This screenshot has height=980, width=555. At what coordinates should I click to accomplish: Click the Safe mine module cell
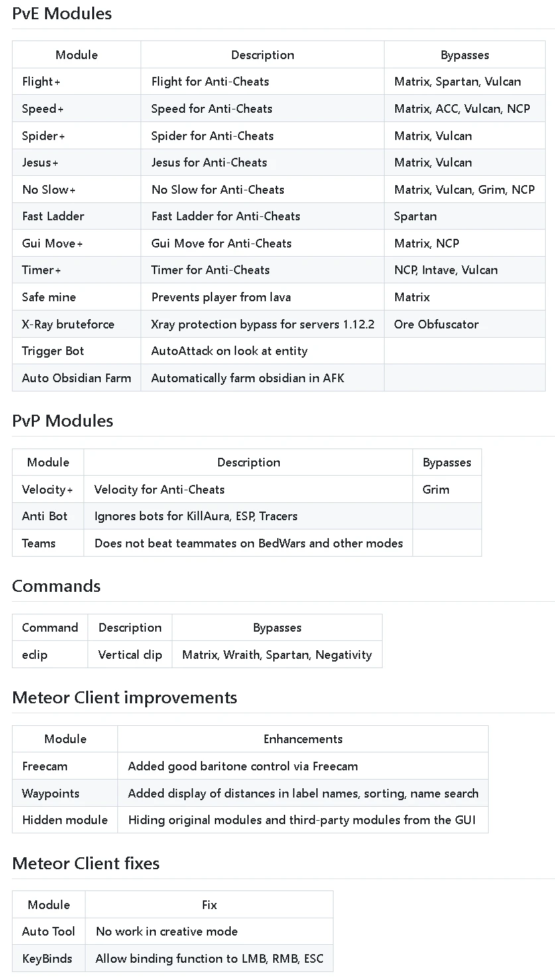tap(48, 297)
